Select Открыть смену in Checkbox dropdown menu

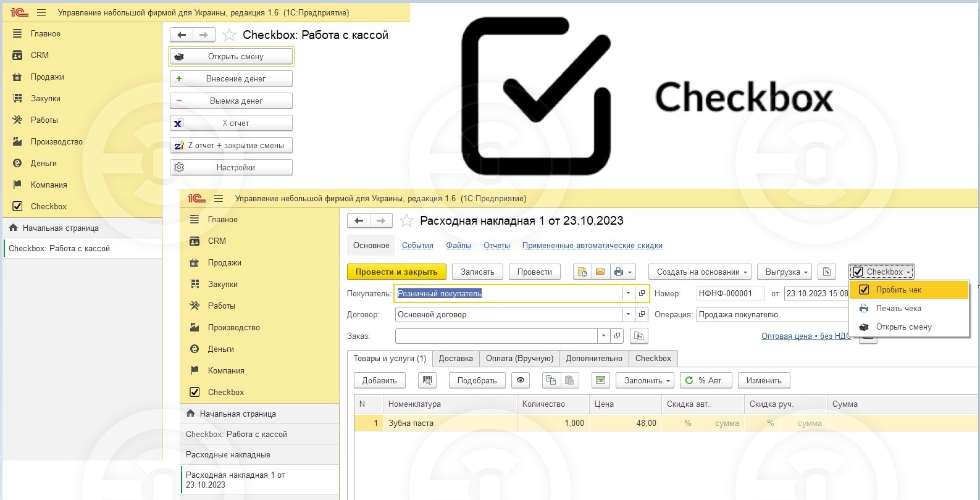[909, 327]
